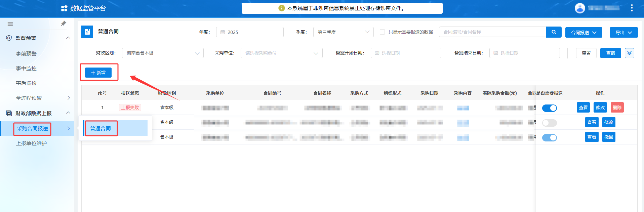Select 事中监控 in the sidebar
The width and height of the screenshot is (644, 212).
[x=26, y=69]
